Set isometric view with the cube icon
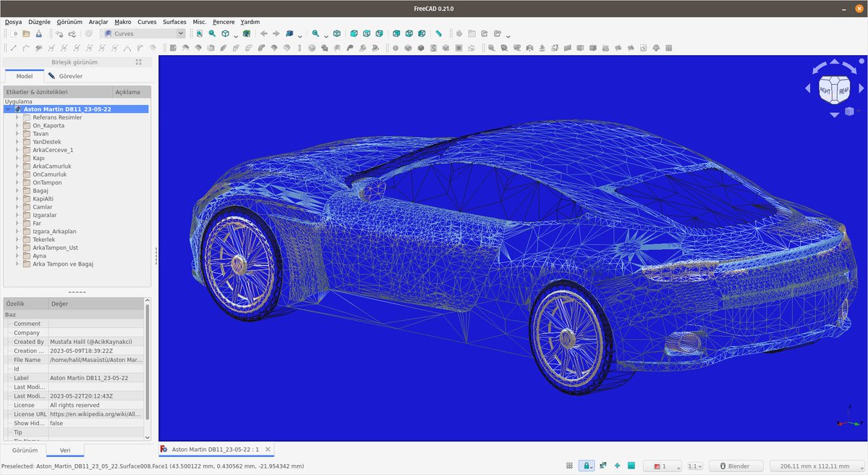 pyautogui.click(x=336, y=33)
